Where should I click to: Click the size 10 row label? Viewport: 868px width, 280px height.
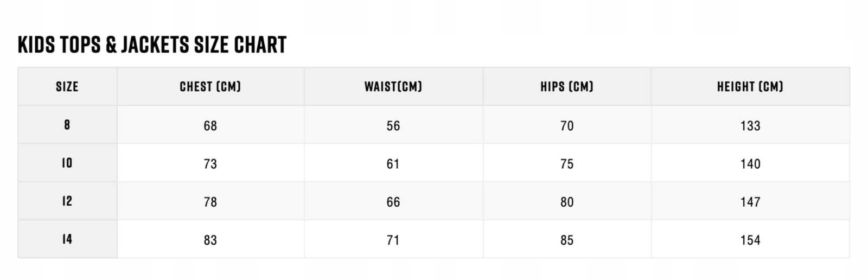pos(67,163)
